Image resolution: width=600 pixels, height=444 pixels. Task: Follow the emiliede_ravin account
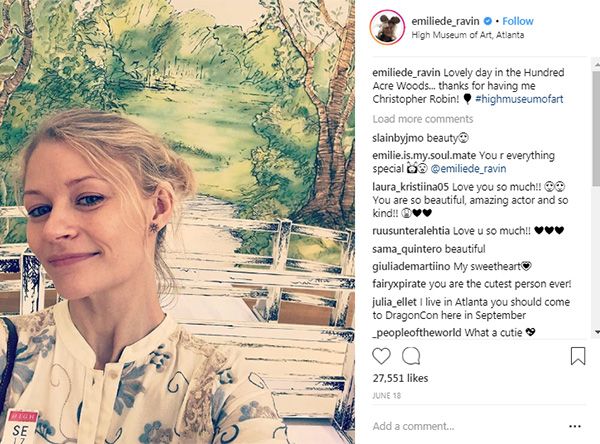pyautogui.click(x=518, y=20)
